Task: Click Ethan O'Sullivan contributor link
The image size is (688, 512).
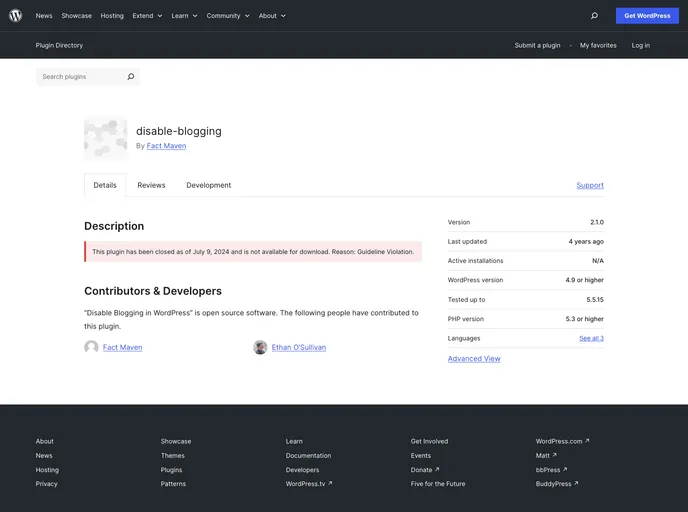Action: (x=298, y=347)
